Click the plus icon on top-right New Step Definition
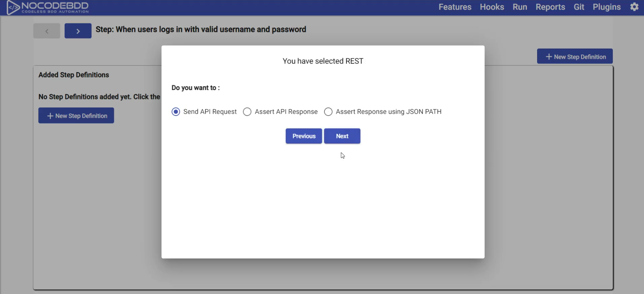 (x=549, y=56)
